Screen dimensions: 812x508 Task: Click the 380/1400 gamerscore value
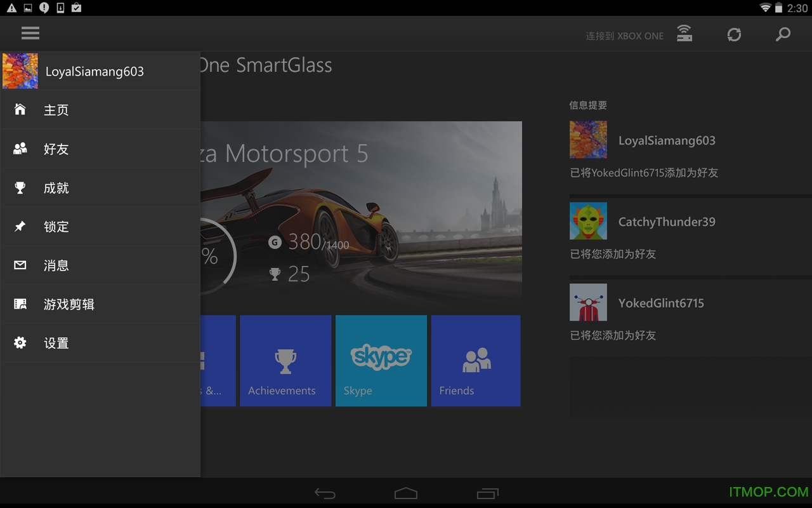coord(318,242)
